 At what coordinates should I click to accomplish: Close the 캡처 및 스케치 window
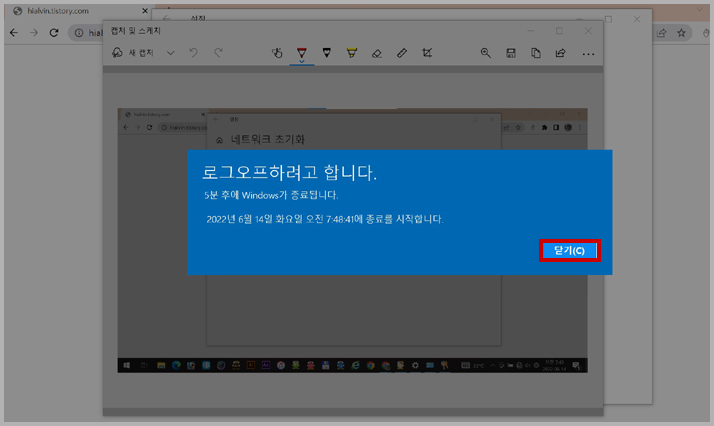coord(588,30)
